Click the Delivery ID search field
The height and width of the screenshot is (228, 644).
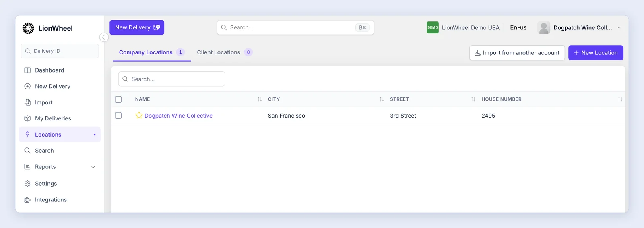pyautogui.click(x=60, y=51)
